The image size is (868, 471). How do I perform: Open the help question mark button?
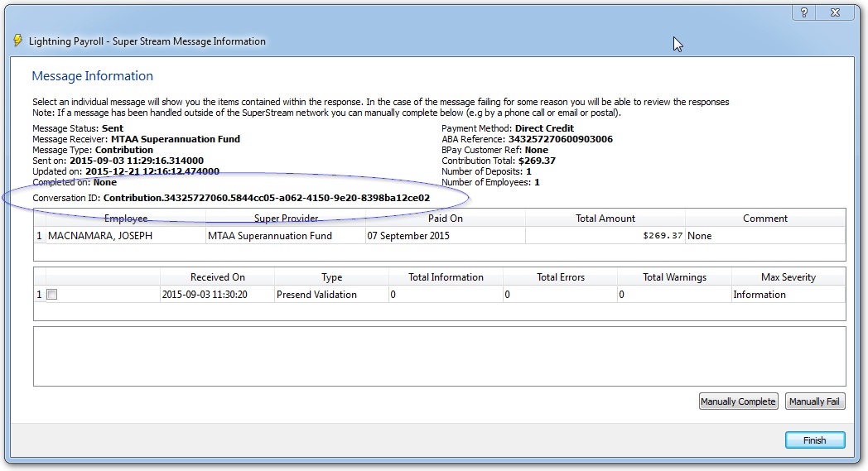pos(804,12)
